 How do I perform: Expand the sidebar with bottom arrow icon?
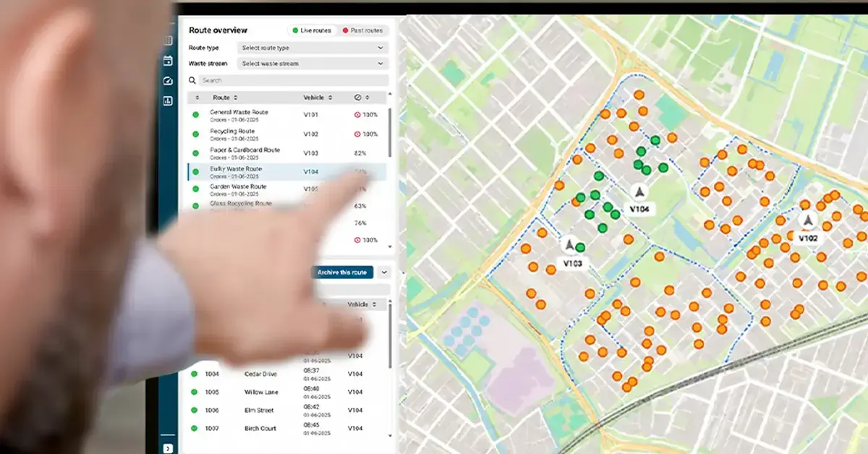coord(168,448)
